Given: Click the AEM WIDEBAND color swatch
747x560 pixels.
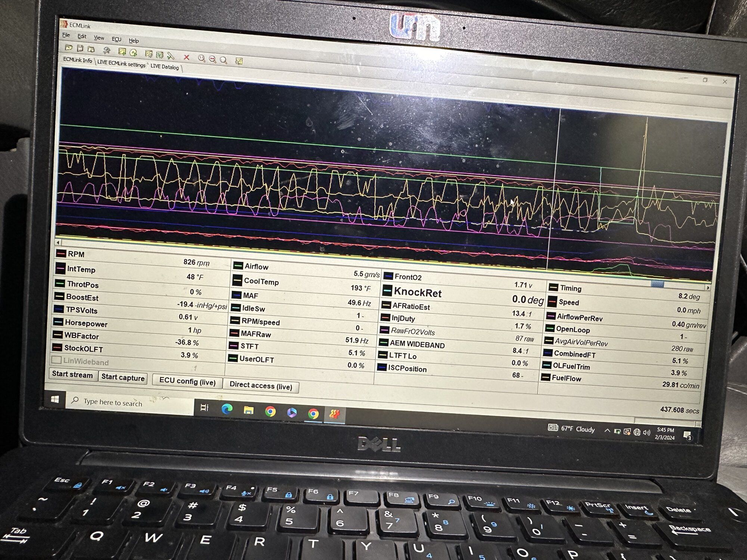Looking at the screenshot, I should click(384, 342).
